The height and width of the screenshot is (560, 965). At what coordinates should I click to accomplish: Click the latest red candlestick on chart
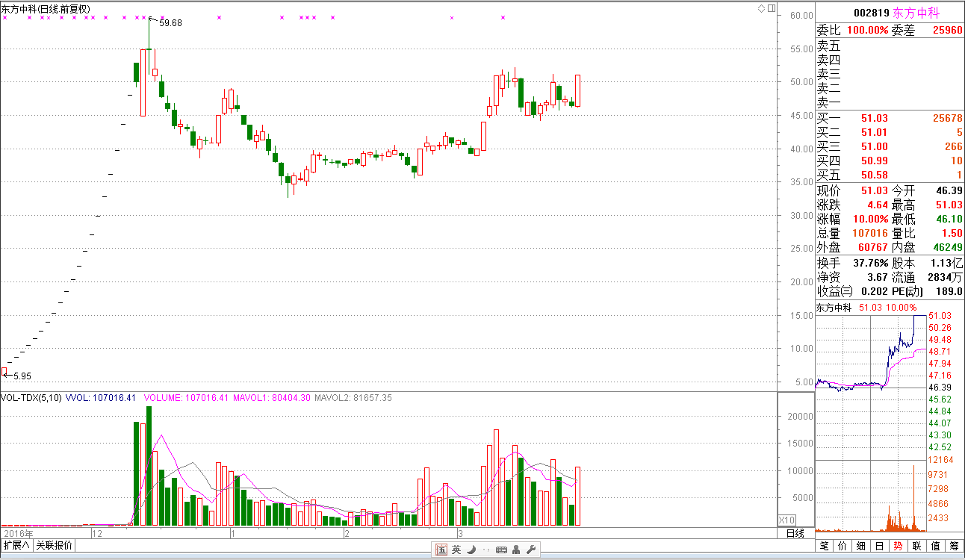point(577,90)
